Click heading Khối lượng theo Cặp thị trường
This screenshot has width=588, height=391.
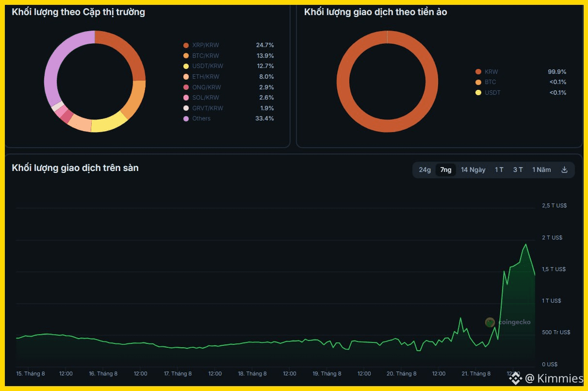click(78, 12)
